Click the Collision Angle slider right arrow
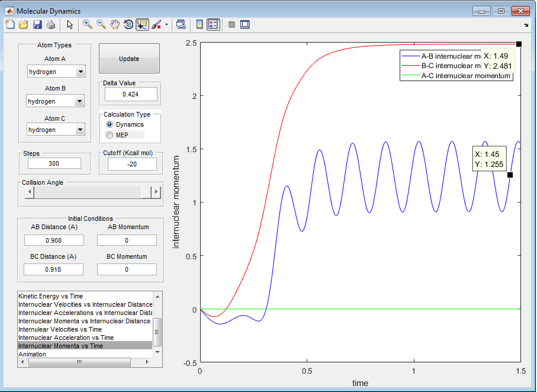537x392 pixels. [x=156, y=192]
